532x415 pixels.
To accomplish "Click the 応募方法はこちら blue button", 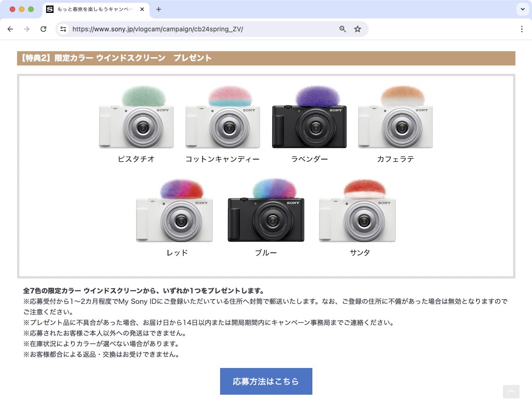I will pos(266,381).
